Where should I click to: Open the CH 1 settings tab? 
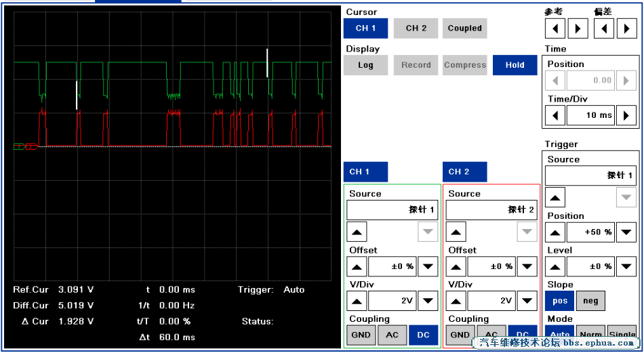365,172
